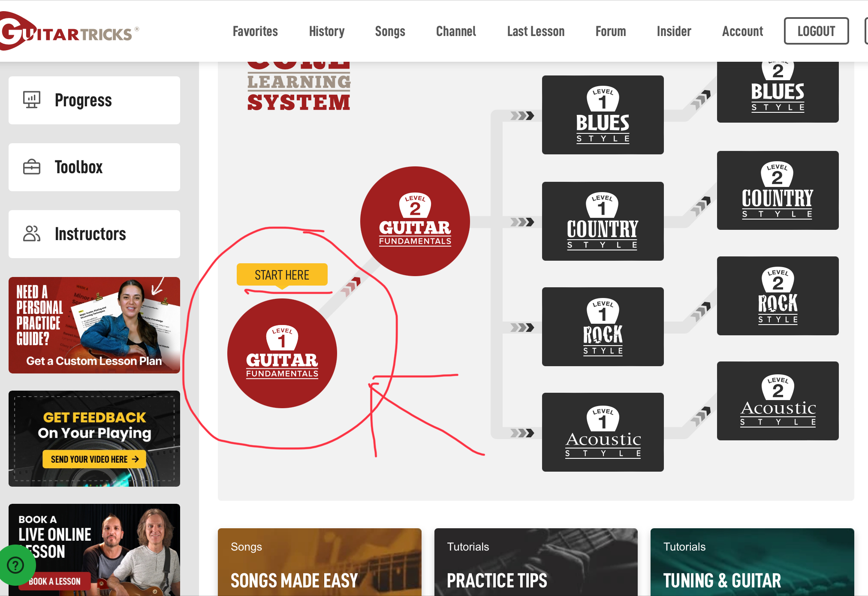Click the Get a Custom Lesson Plan text
The width and height of the screenshot is (868, 596).
click(94, 361)
